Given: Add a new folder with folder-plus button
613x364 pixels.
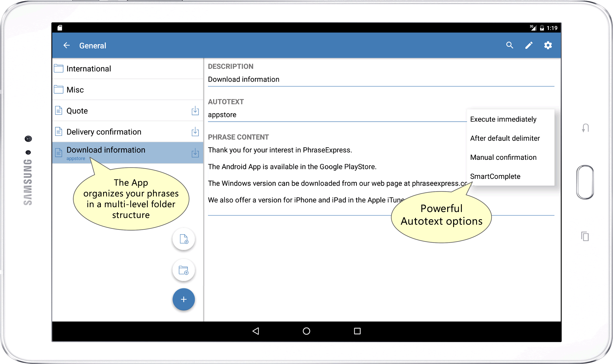Looking at the screenshot, I should click(184, 270).
